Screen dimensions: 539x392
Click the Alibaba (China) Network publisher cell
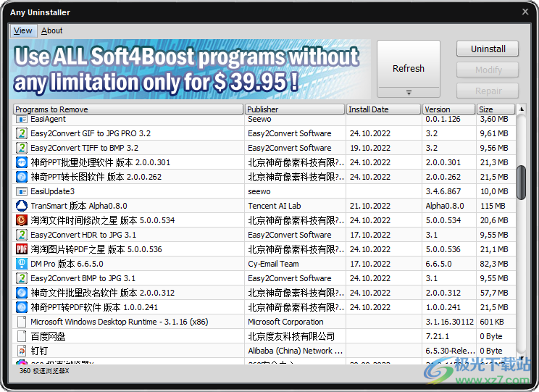click(296, 351)
